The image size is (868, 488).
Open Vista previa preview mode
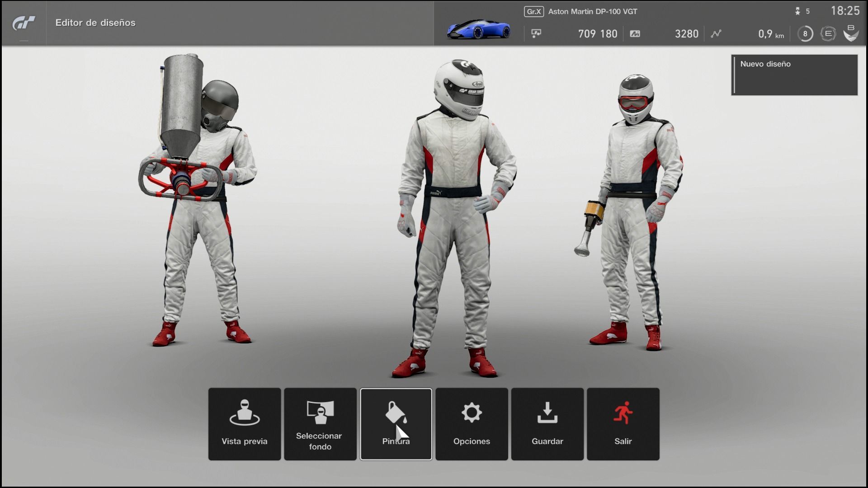[245, 424]
